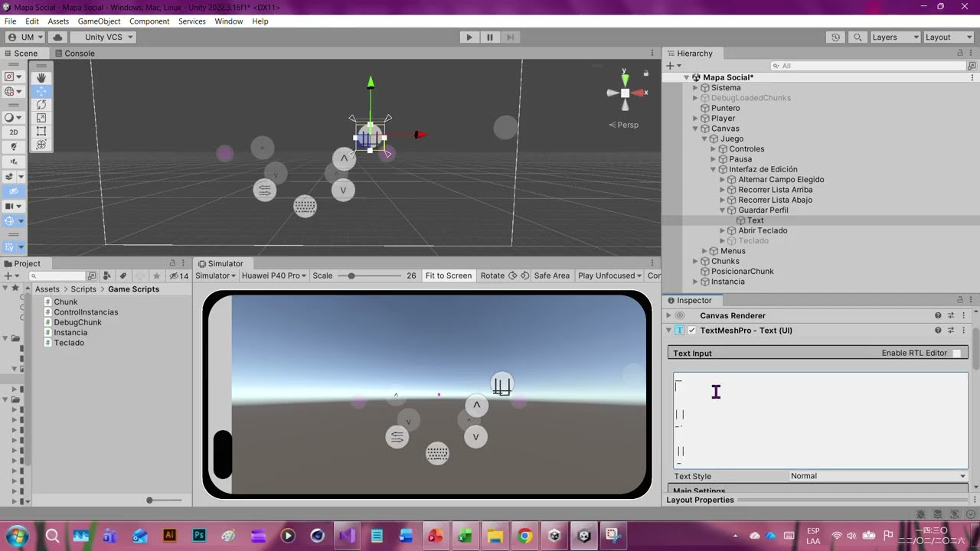Screen dimensions: 980x551
Task: Select the Transform tool in Scene
Action: 41,145
